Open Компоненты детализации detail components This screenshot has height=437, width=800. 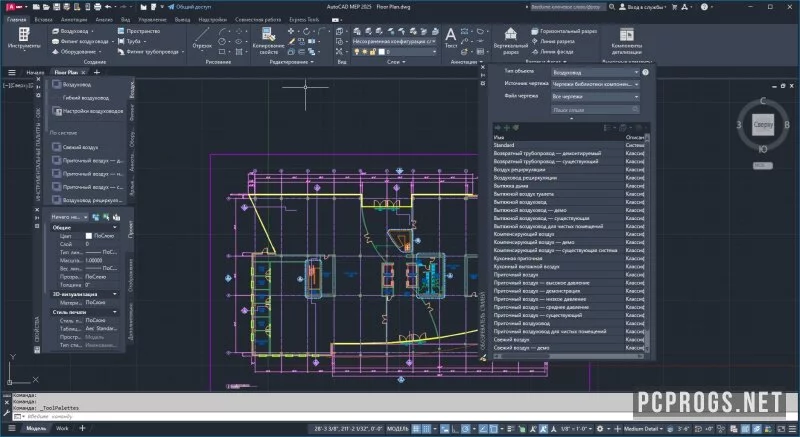(627, 41)
